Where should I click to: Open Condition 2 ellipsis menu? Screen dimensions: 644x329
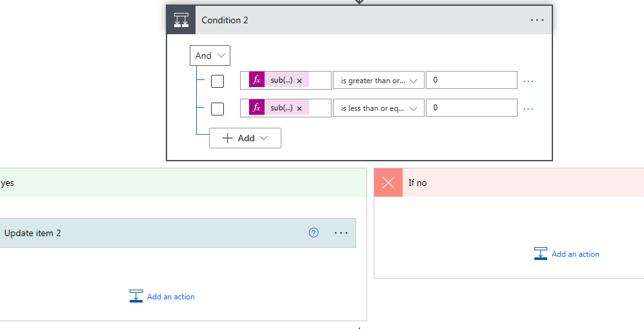click(x=537, y=20)
